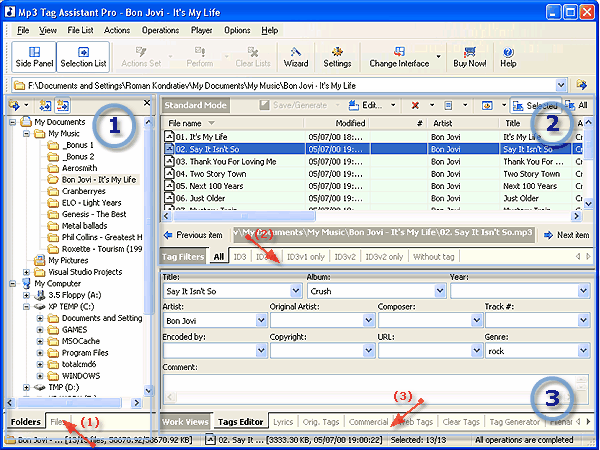
Task: Open the Genre dropdown showing rock
Action: [583, 351]
